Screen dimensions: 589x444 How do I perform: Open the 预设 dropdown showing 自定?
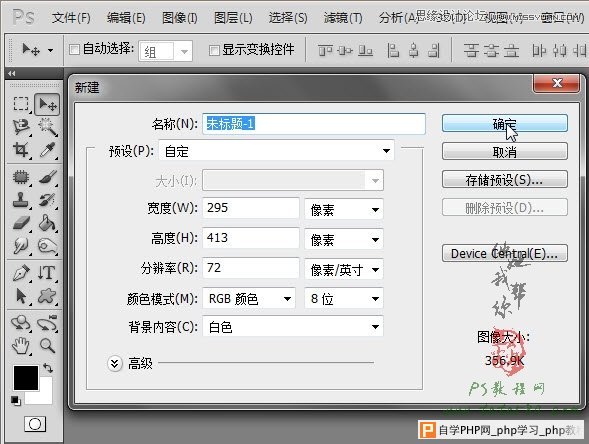pyautogui.click(x=277, y=151)
